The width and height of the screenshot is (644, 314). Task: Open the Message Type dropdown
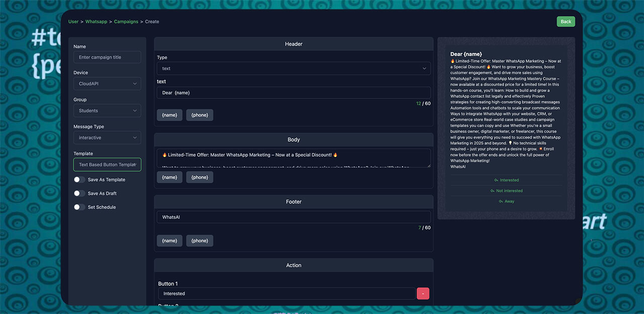(x=107, y=138)
